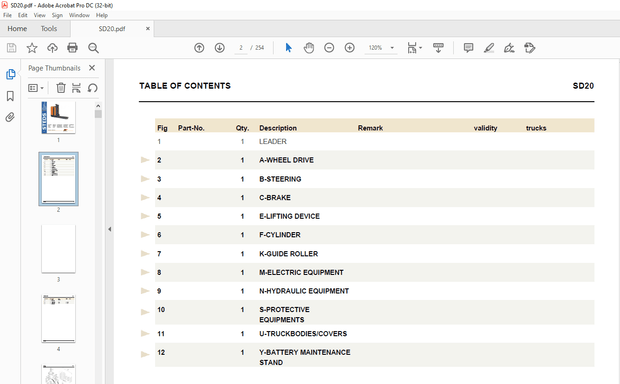Open the Help menu
Viewport: 620px width, 384px height.
tap(102, 15)
